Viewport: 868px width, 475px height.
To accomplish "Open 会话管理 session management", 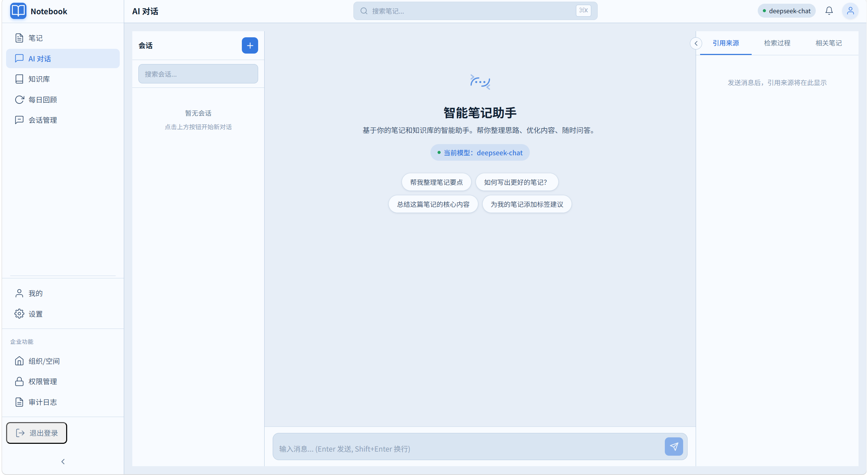I will click(63, 120).
